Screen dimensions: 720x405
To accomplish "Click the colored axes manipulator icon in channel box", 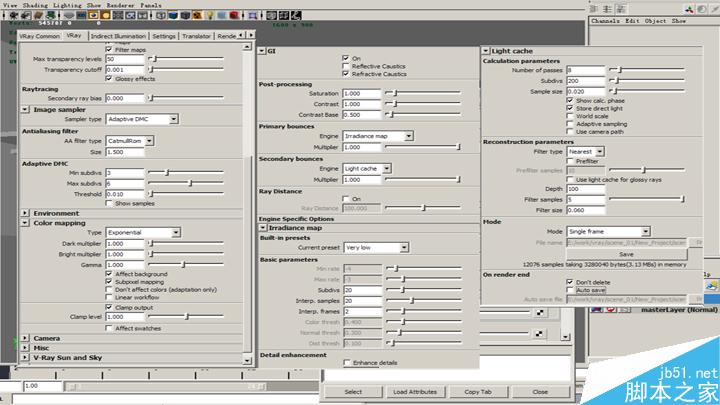I will tap(689, 9).
